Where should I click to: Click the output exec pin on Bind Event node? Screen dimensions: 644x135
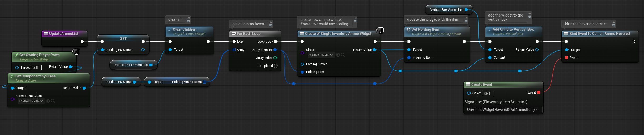pos(633,41)
